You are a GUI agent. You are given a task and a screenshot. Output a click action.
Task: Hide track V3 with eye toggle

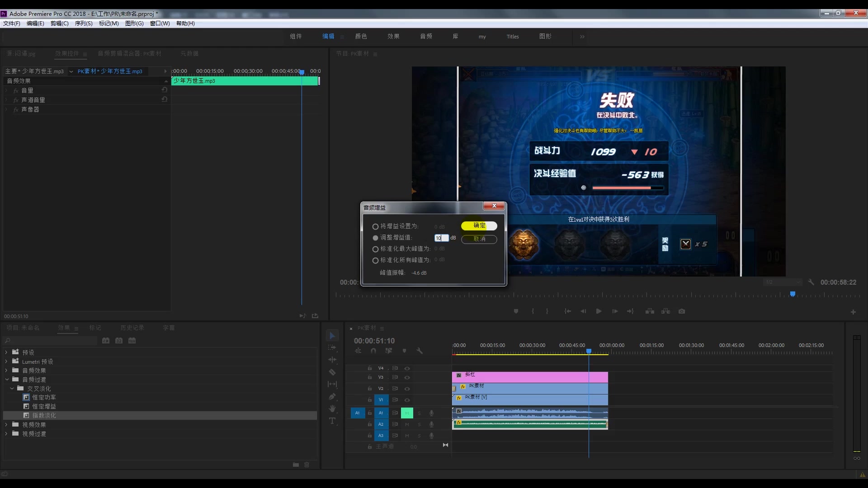point(407,377)
